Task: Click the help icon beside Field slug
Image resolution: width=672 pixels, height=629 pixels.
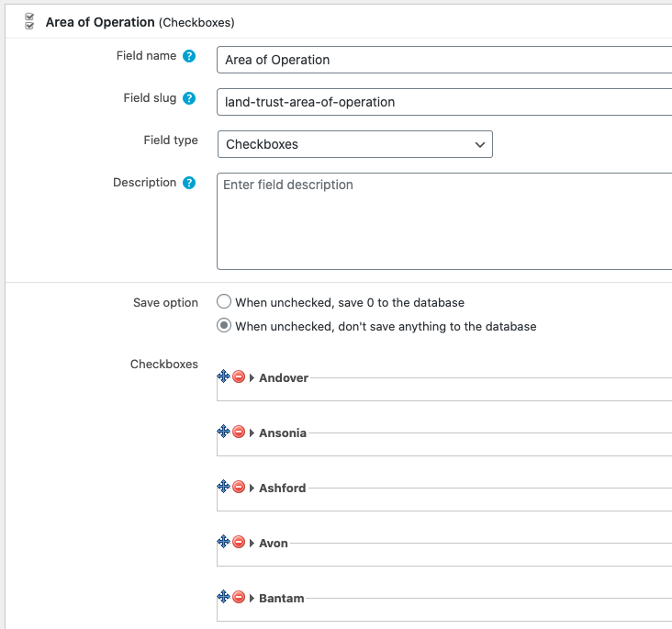Action: [189, 98]
